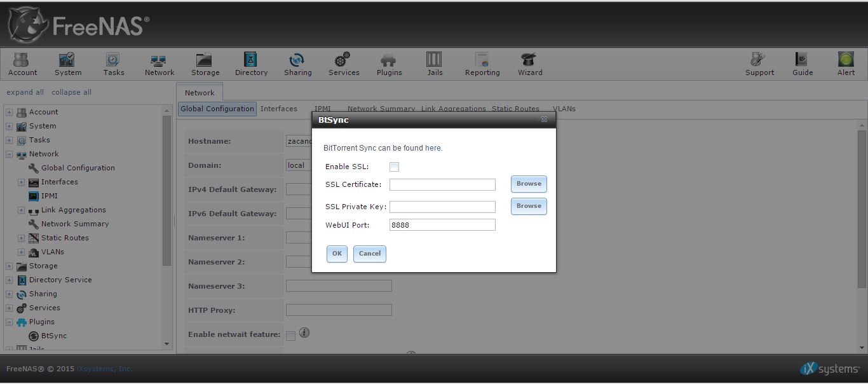The width and height of the screenshot is (868, 384).
Task: Close the BtSync dialog
Action: [x=544, y=120]
